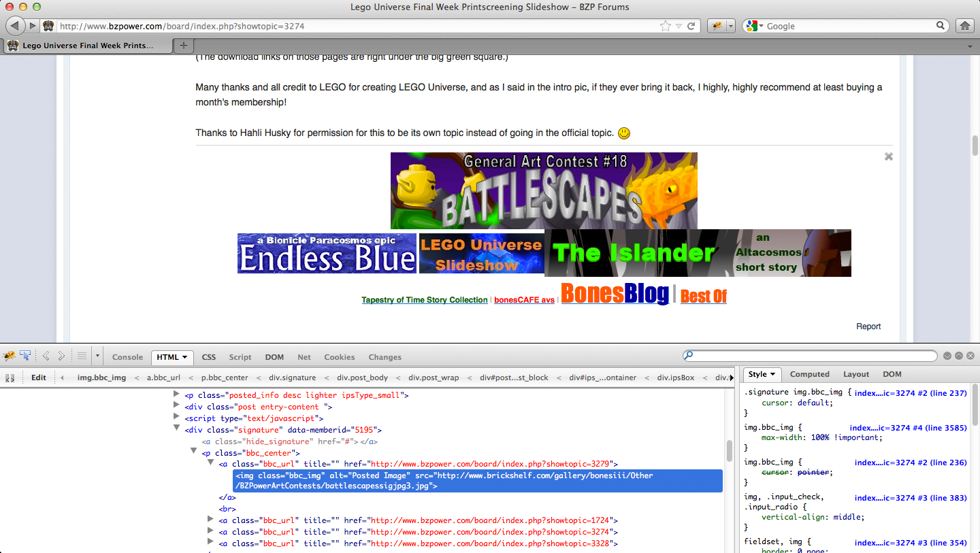Image resolution: width=980 pixels, height=553 pixels.
Task: Click the Google search input field
Action: tap(850, 26)
